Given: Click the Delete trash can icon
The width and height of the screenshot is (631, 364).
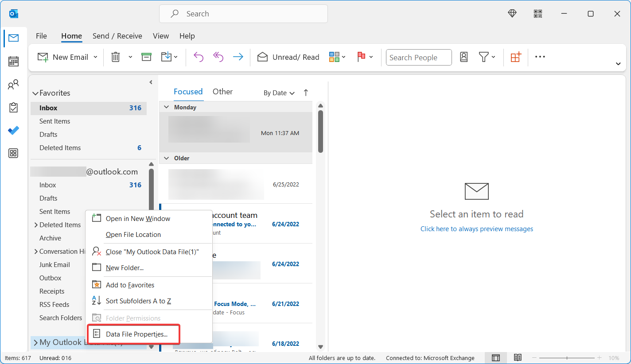Looking at the screenshot, I should (x=116, y=57).
